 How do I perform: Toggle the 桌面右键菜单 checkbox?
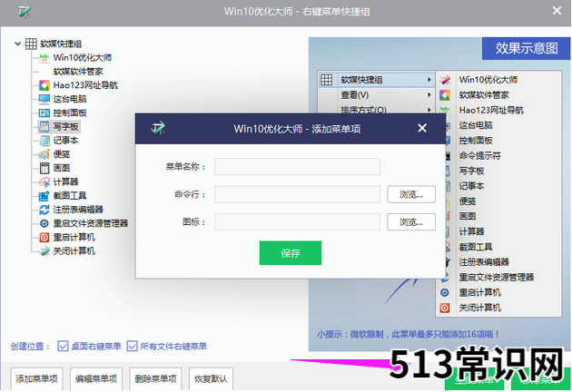pyautogui.click(x=63, y=346)
